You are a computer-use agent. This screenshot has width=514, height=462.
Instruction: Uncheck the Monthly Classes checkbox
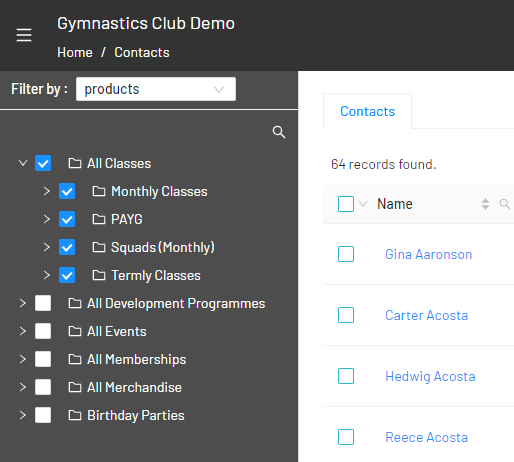67,191
